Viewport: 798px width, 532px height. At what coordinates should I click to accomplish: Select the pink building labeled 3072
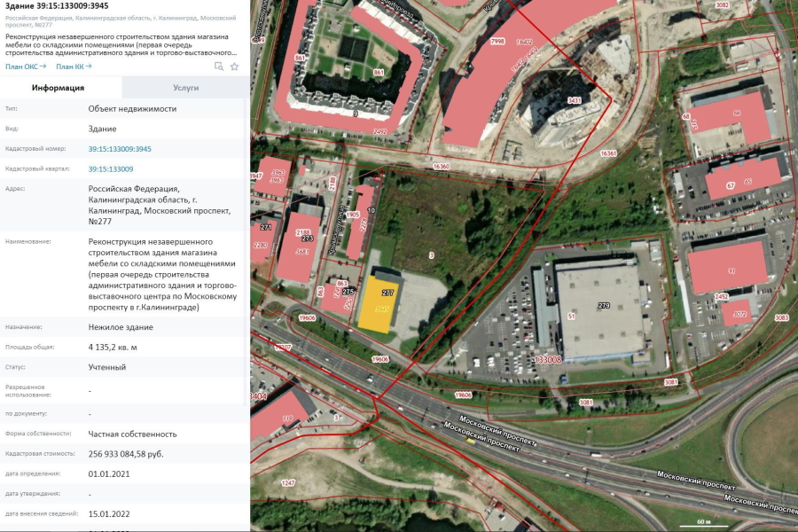pos(738,313)
